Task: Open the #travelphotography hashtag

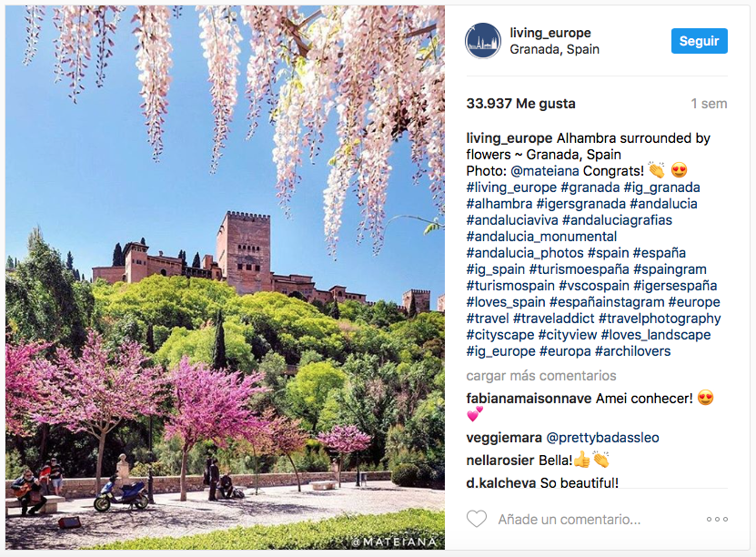Action: pos(660,319)
